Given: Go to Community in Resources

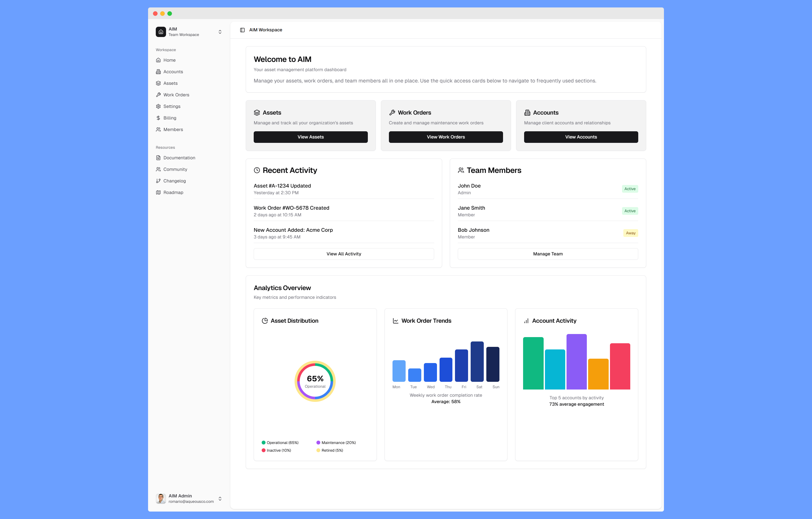Looking at the screenshot, I should (x=175, y=169).
